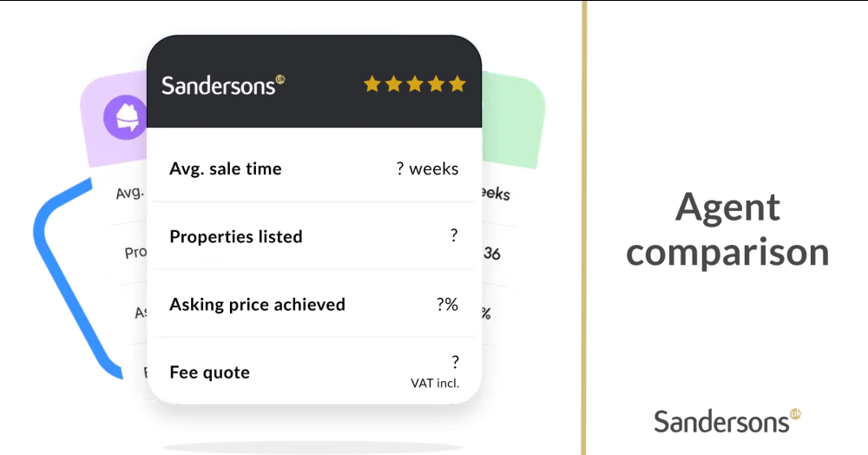This screenshot has height=455, width=868.
Task: Click the first gold rating star
Action: pos(372,84)
